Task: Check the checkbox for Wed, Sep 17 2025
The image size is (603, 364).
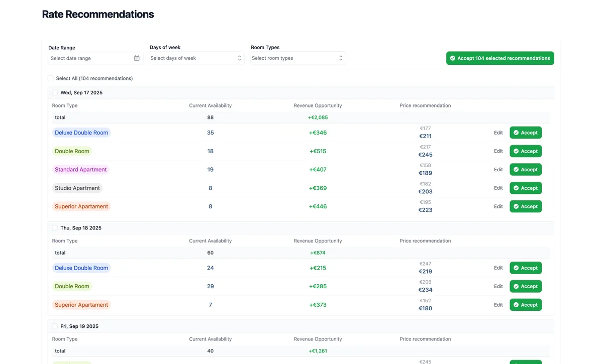Action: click(x=55, y=92)
